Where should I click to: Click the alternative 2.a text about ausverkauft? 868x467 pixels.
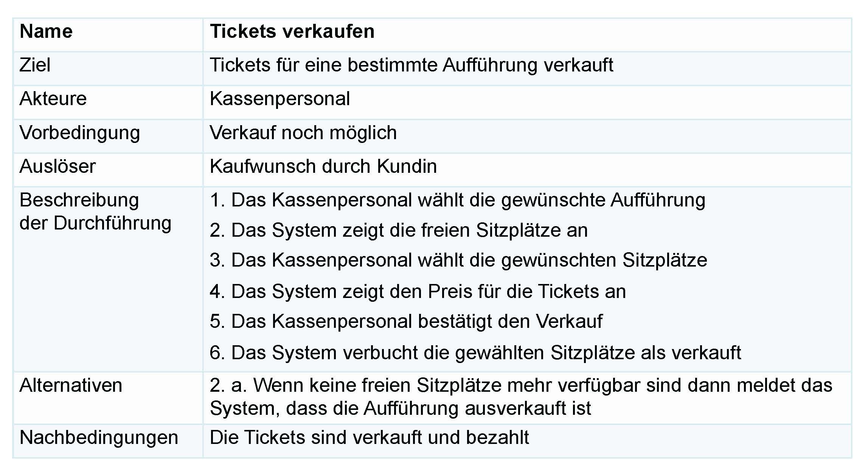click(x=520, y=397)
